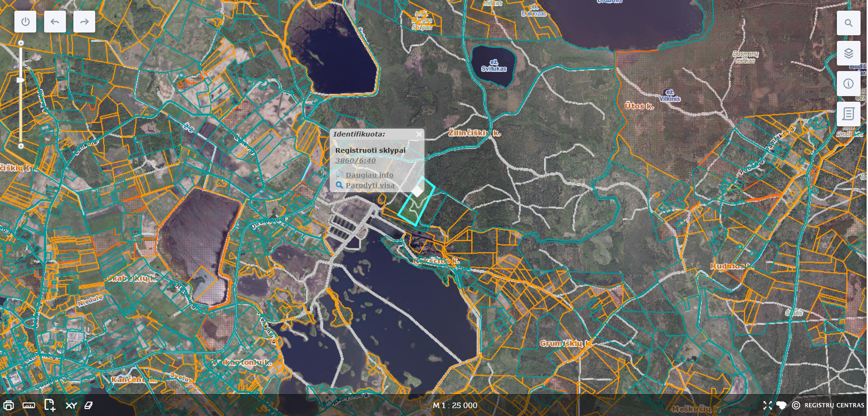Open parcel link 3860/6:40

(x=355, y=161)
